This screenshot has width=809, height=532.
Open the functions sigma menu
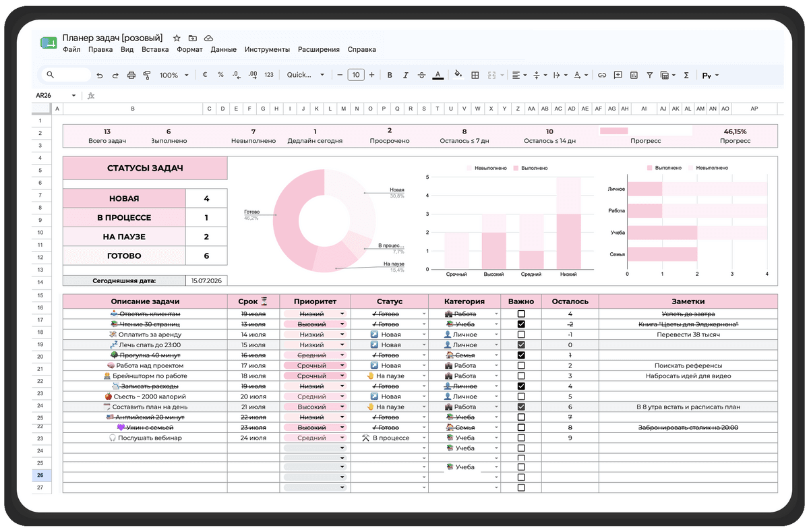coord(686,75)
